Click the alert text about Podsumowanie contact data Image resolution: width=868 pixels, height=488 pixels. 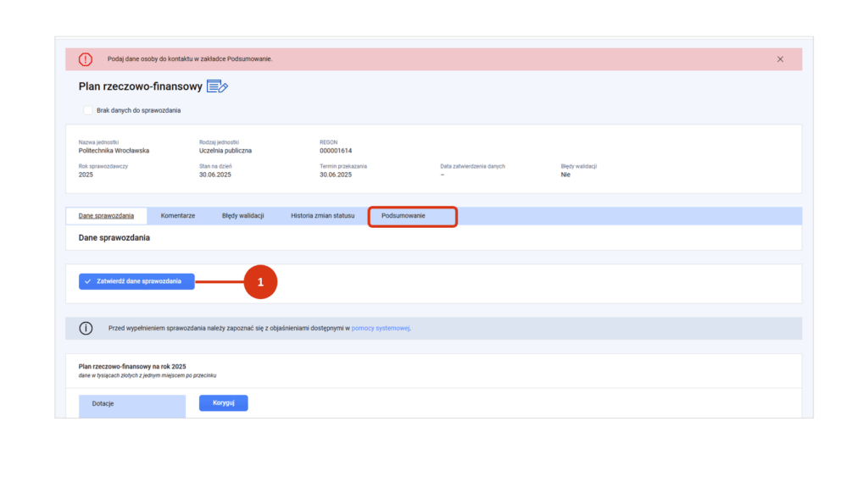pyautogui.click(x=190, y=58)
